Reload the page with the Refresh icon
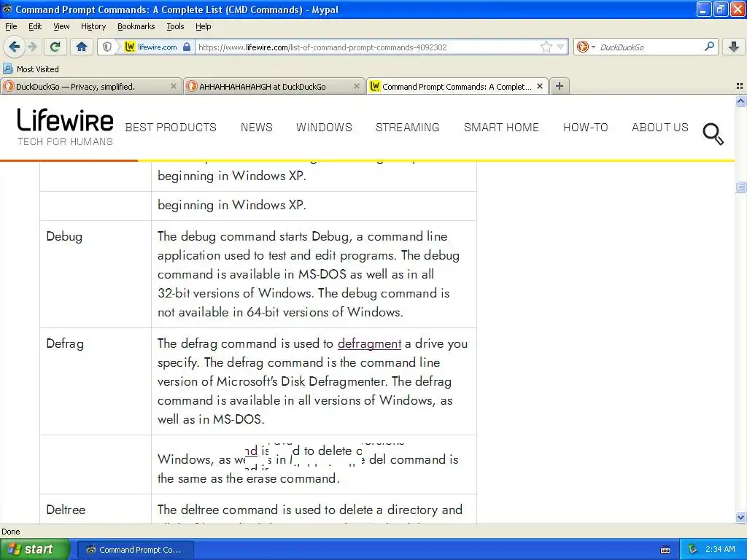The height and width of the screenshot is (560, 747). [55, 47]
